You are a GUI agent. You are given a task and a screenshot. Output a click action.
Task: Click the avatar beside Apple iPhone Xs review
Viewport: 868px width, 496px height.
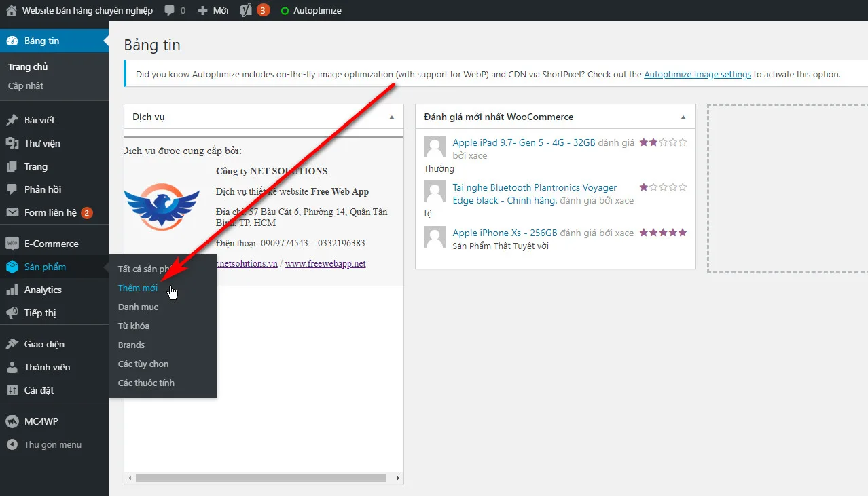(x=435, y=237)
